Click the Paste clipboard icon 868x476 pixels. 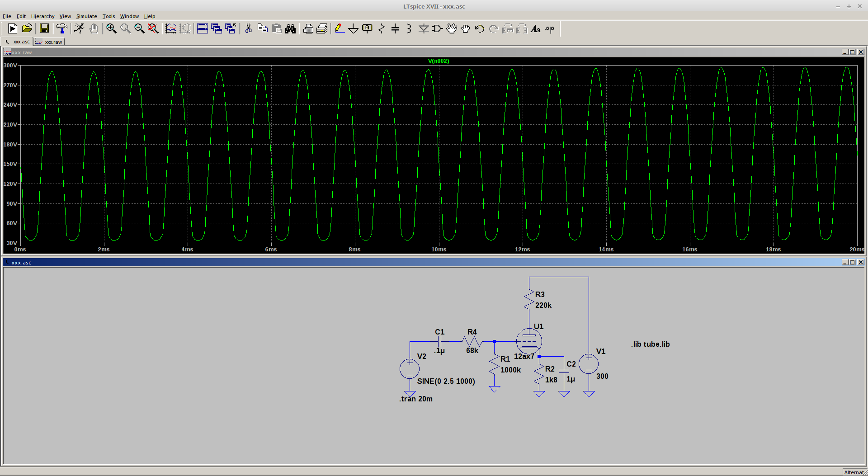point(276,29)
